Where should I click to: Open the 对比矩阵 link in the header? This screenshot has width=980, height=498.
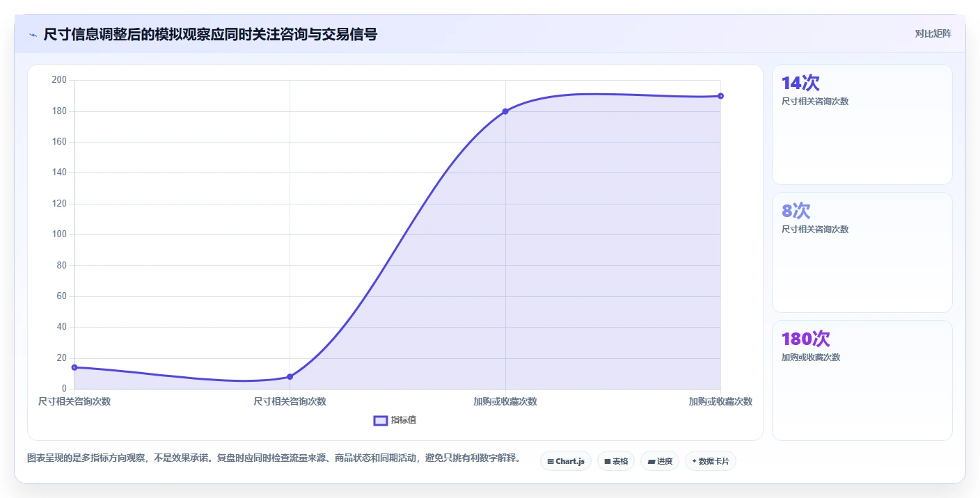click(933, 33)
